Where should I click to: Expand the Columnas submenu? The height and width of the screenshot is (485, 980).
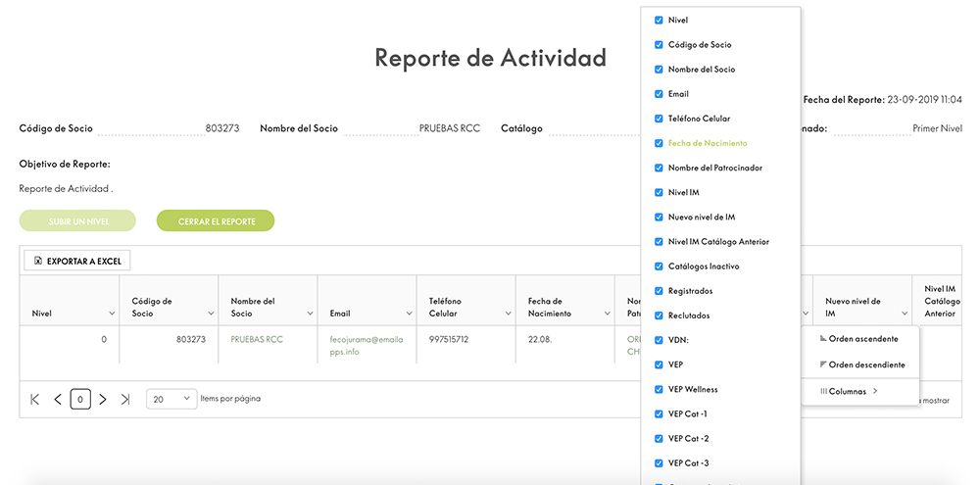(849, 391)
